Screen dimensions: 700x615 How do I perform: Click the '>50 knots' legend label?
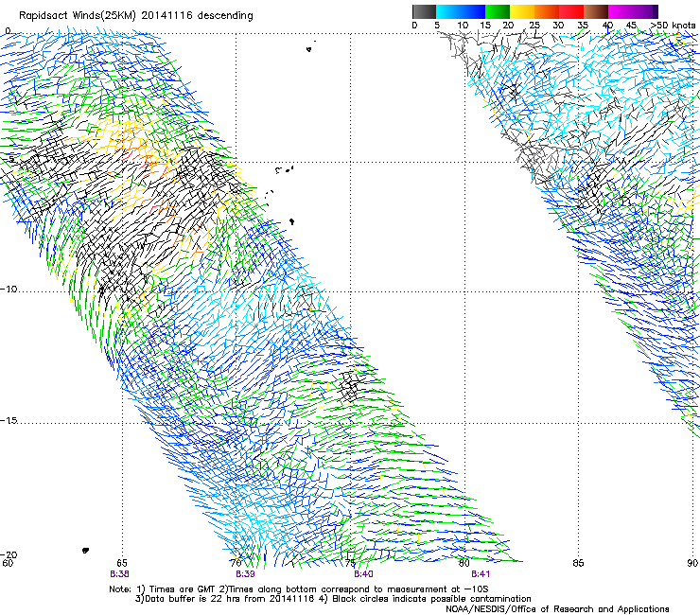[673, 26]
